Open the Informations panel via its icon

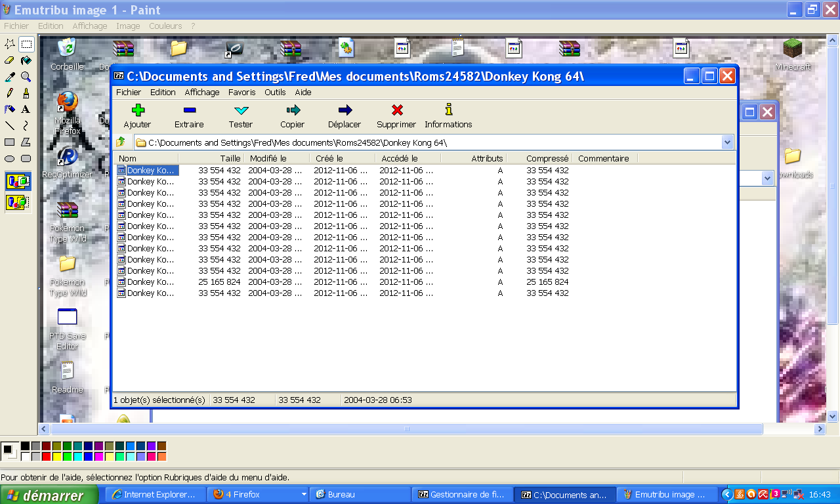[x=448, y=115]
